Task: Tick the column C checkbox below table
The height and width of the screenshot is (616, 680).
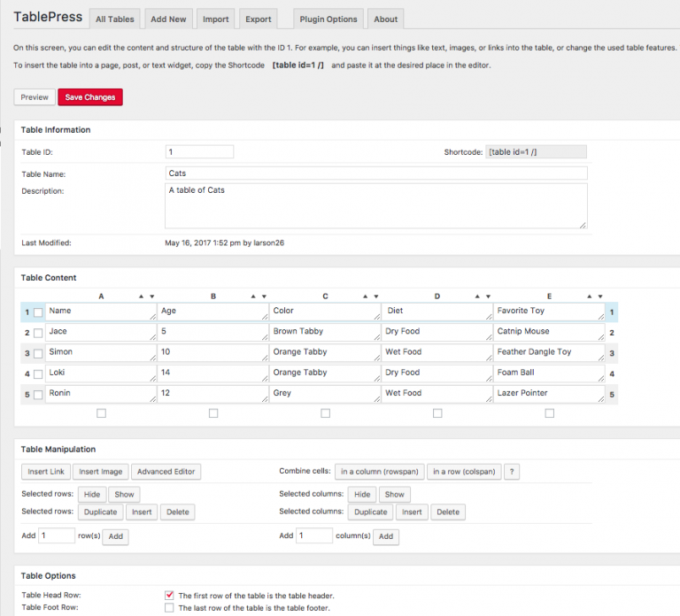Action: click(325, 413)
